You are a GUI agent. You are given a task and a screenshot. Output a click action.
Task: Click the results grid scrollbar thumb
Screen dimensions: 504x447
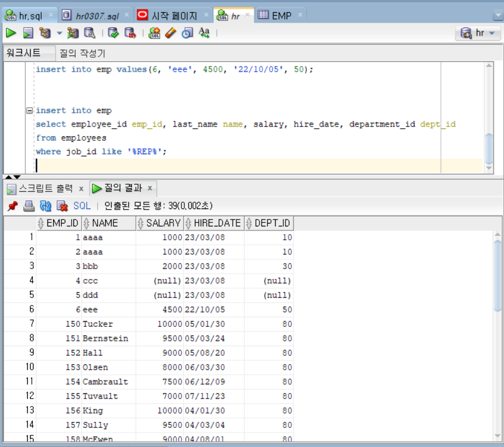coord(497,275)
